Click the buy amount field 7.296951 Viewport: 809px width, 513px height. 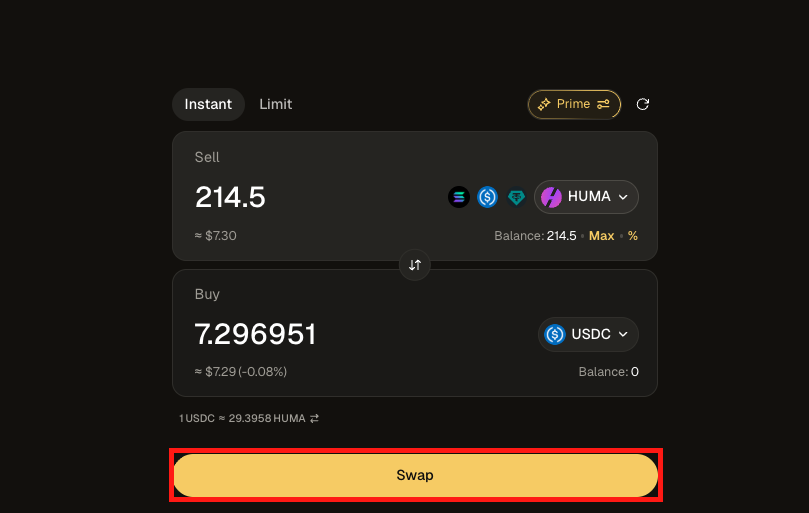(x=256, y=334)
